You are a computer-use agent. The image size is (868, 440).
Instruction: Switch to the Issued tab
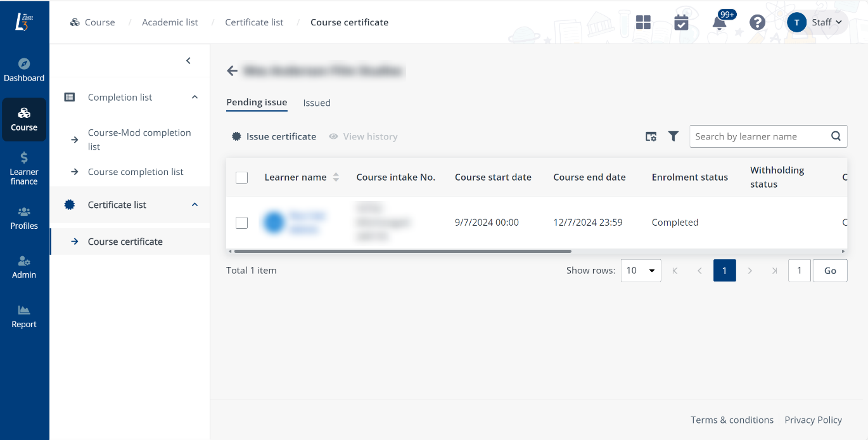(317, 102)
